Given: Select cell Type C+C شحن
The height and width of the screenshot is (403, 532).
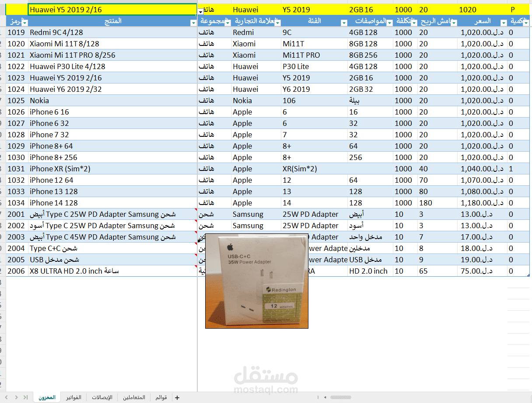Looking at the screenshot, I should [112, 248].
